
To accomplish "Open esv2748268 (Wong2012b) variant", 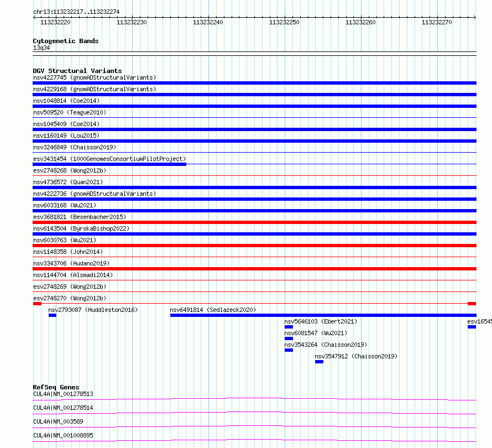I will pyautogui.click(x=70, y=170).
